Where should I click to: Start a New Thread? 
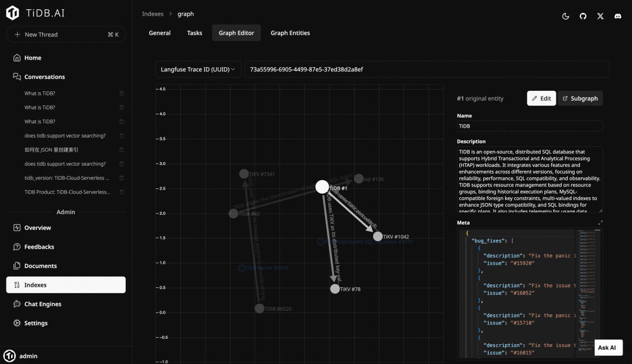pyautogui.click(x=66, y=35)
